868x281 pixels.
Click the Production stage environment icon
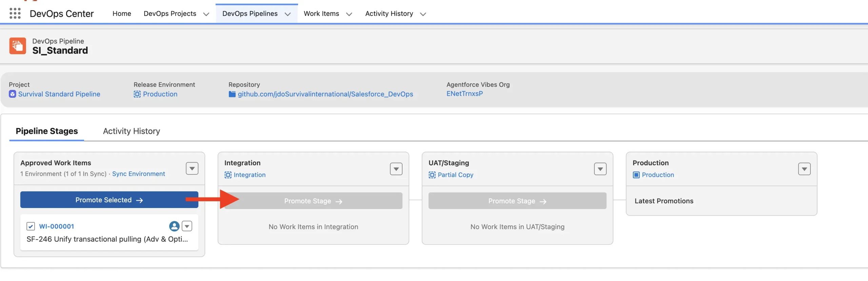(636, 175)
